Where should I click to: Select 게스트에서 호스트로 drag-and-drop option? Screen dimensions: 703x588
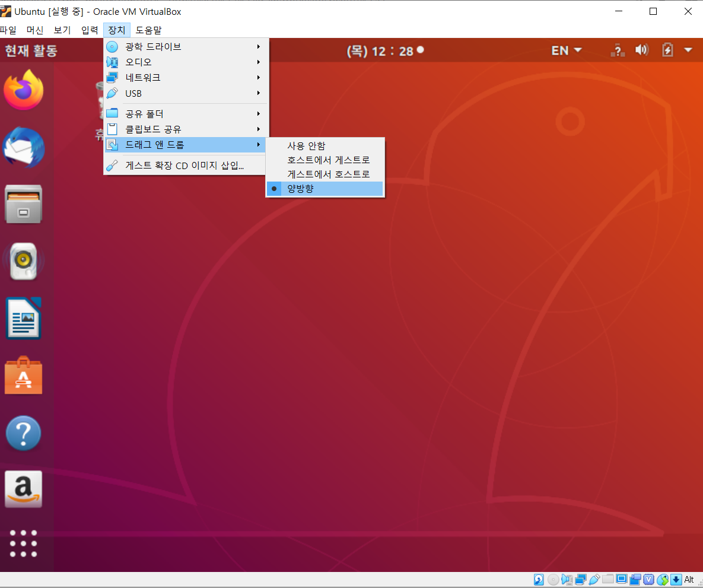(x=325, y=174)
